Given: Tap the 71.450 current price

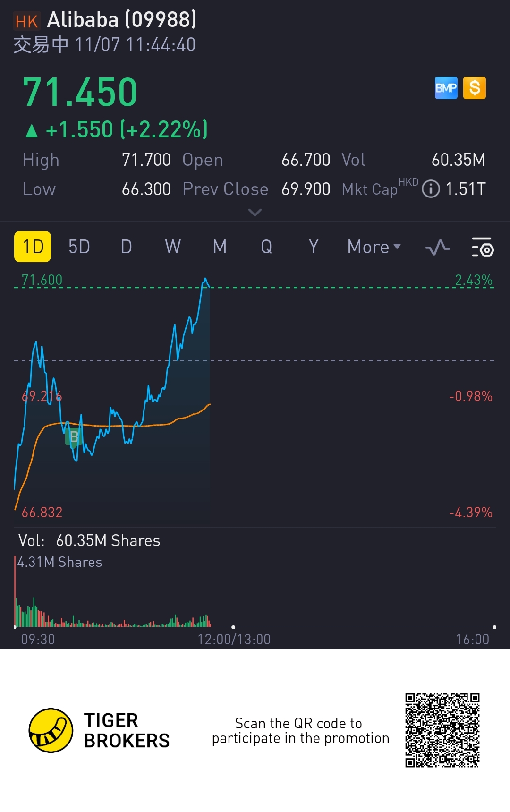Looking at the screenshot, I should click(80, 92).
